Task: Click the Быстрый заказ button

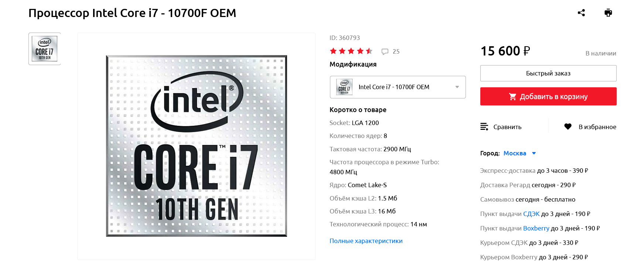Action: coord(548,73)
